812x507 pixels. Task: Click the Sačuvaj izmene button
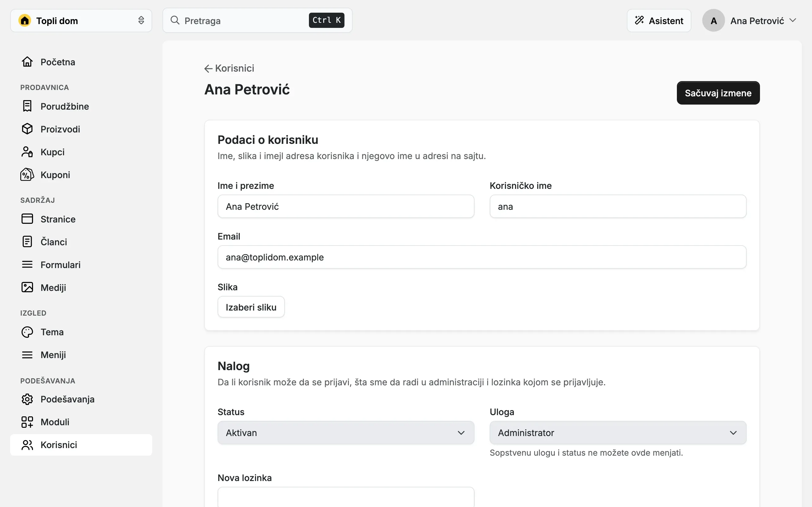coord(718,93)
